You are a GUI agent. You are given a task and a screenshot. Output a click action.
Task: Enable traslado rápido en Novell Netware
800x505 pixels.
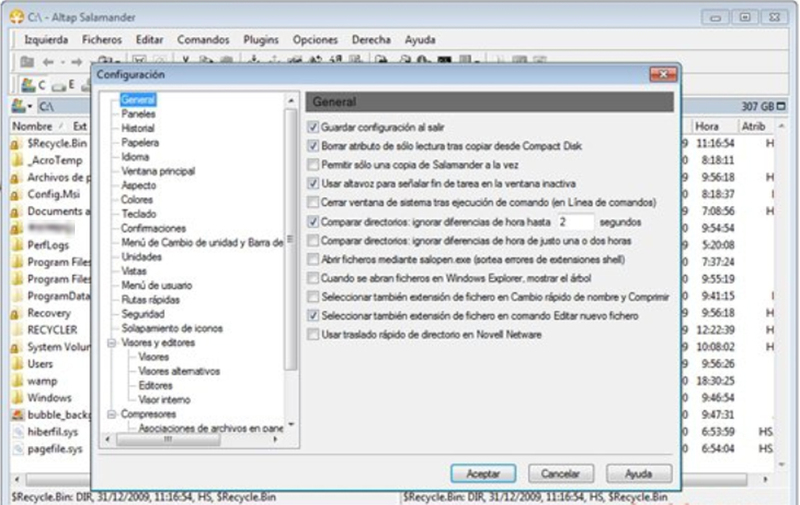point(313,335)
